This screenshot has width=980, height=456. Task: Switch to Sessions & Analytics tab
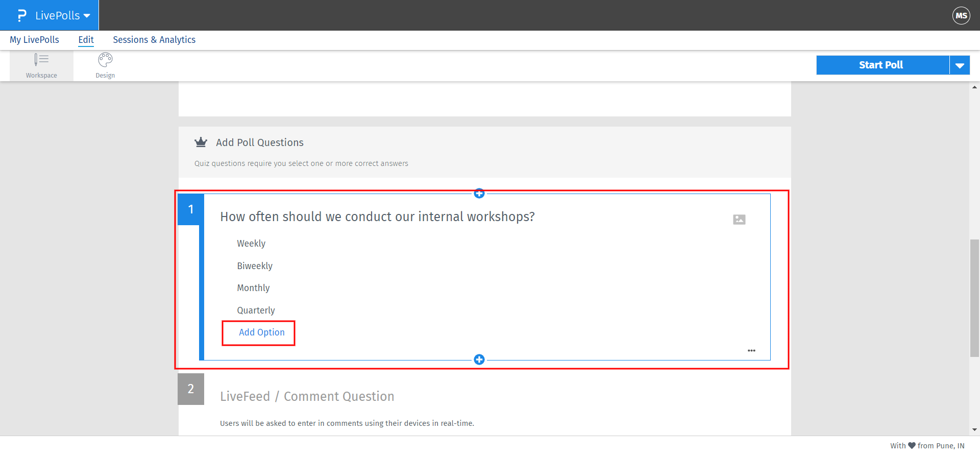click(154, 40)
